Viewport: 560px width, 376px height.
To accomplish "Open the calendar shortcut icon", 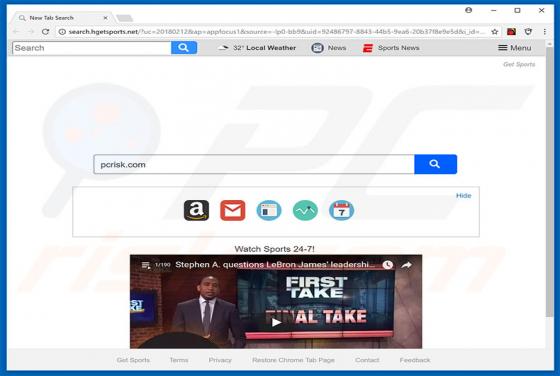I will click(x=341, y=210).
